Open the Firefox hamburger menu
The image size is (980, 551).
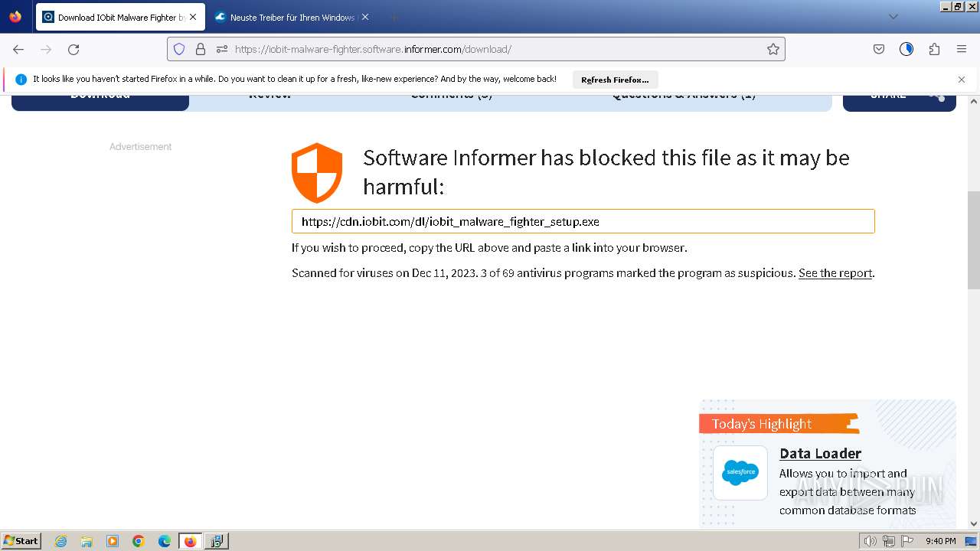pyautogui.click(x=962, y=49)
